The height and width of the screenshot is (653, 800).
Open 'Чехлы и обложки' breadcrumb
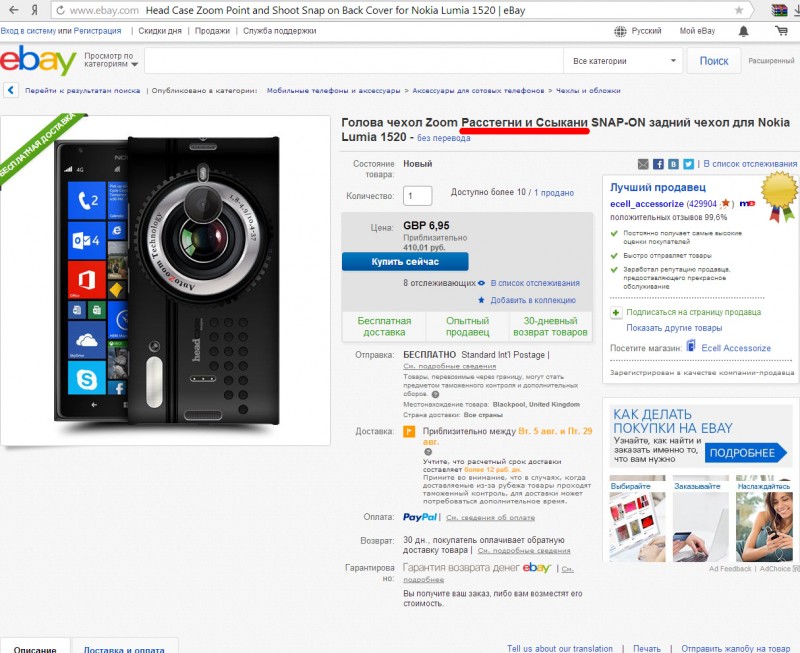[x=588, y=90]
